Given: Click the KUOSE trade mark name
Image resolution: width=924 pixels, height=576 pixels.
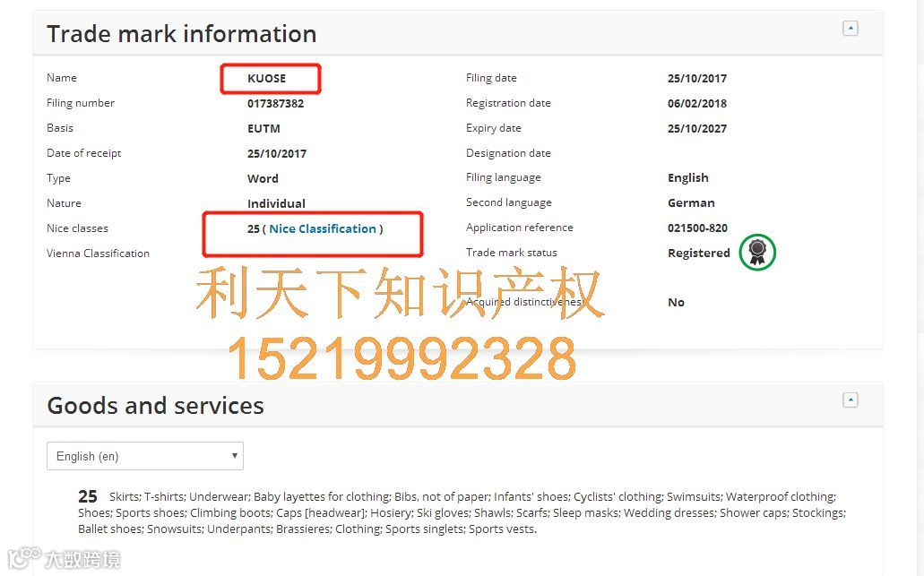Looking at the screenshot, I should [x=266, y=78].
